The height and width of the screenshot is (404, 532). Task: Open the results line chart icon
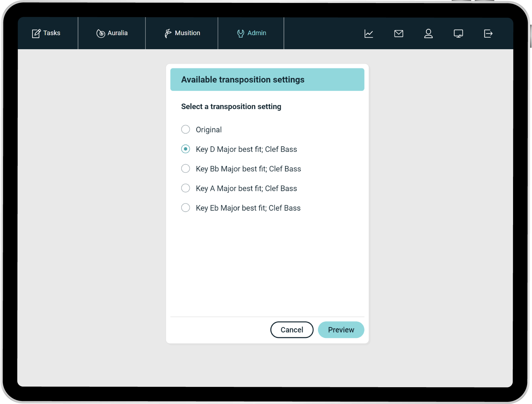369,34
